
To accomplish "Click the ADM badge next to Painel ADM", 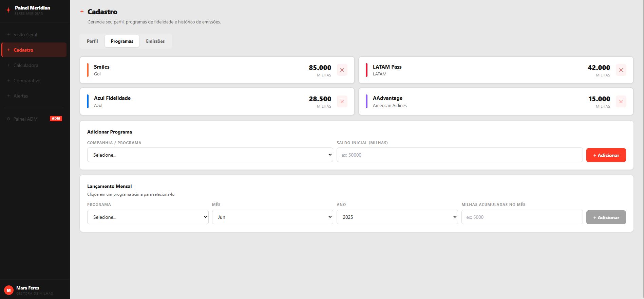I will (x=56, y=119).
